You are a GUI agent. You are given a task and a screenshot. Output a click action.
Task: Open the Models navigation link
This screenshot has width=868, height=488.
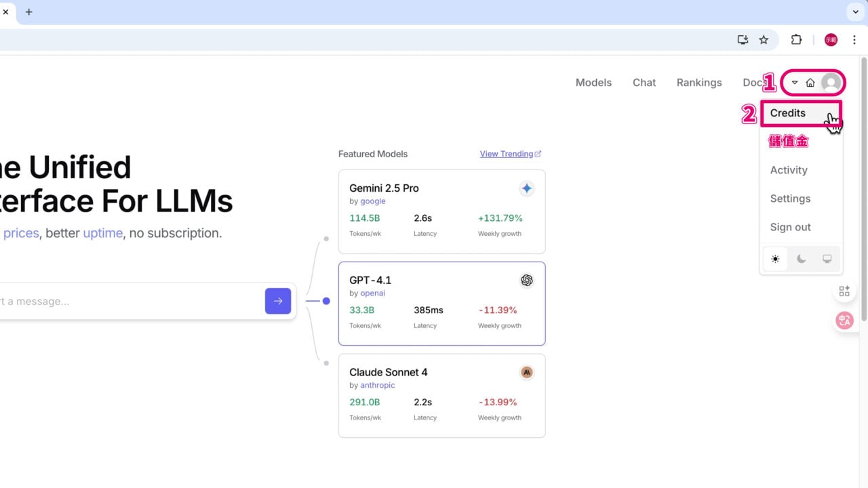click(x=593, y=83)
